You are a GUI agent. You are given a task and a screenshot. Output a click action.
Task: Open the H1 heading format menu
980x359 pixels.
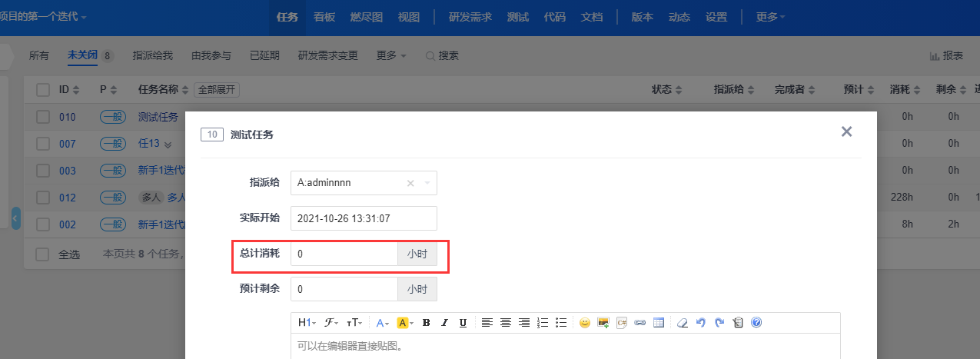[x=307, y=323]
